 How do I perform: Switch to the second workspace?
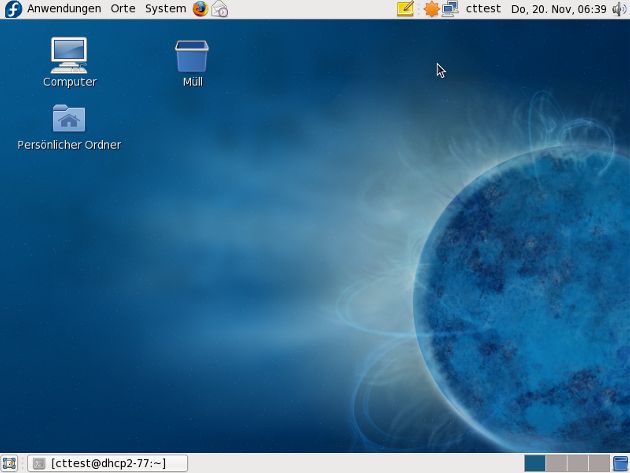[556, 463]
